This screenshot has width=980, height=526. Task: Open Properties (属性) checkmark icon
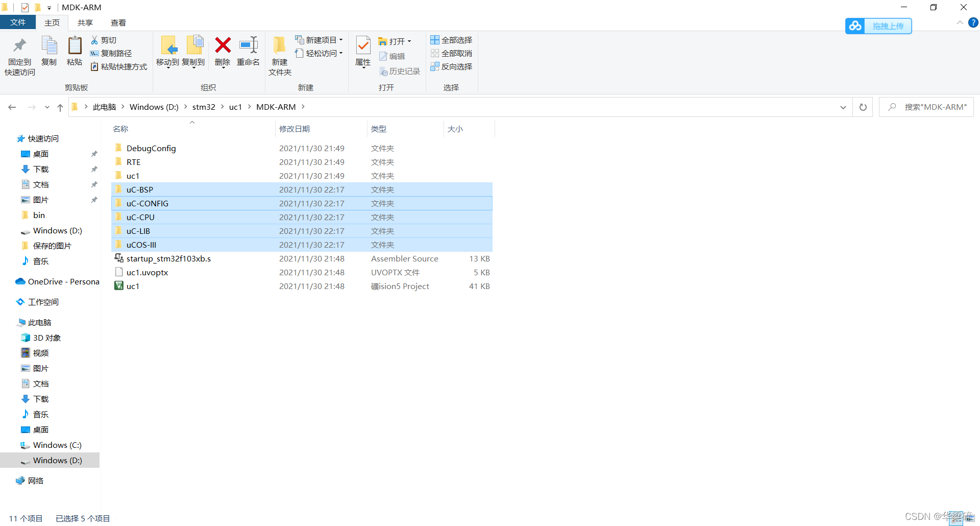[x=363, y=45]
